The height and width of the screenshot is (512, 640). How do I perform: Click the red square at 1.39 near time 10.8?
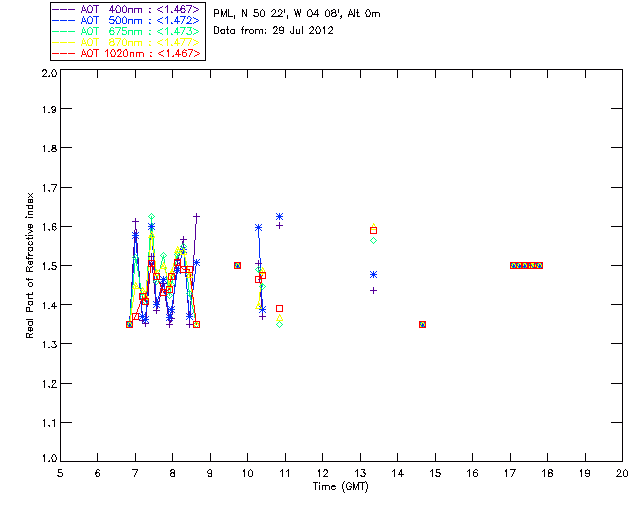[280, 309]
